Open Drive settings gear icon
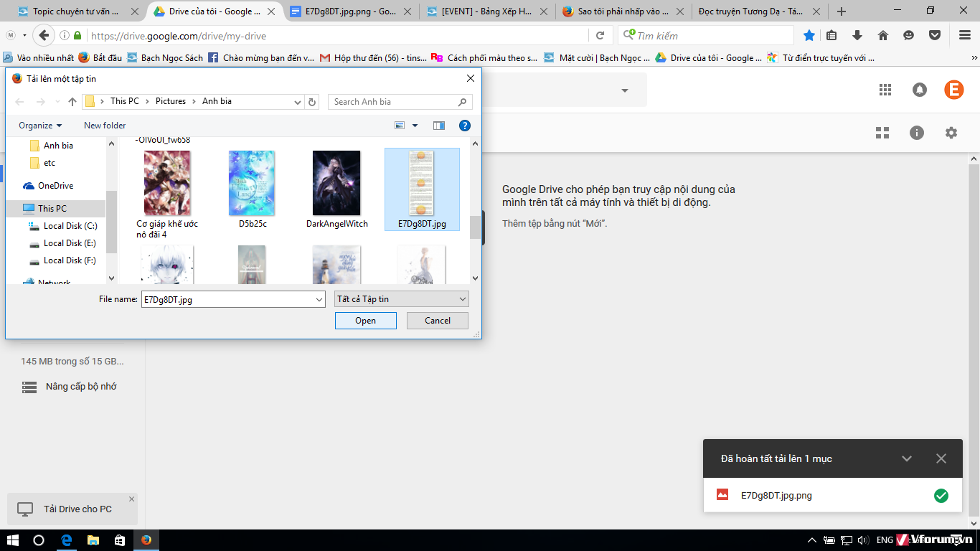This screenshot has width=980, height=551. pyautogui.click(x=951, y=133)
